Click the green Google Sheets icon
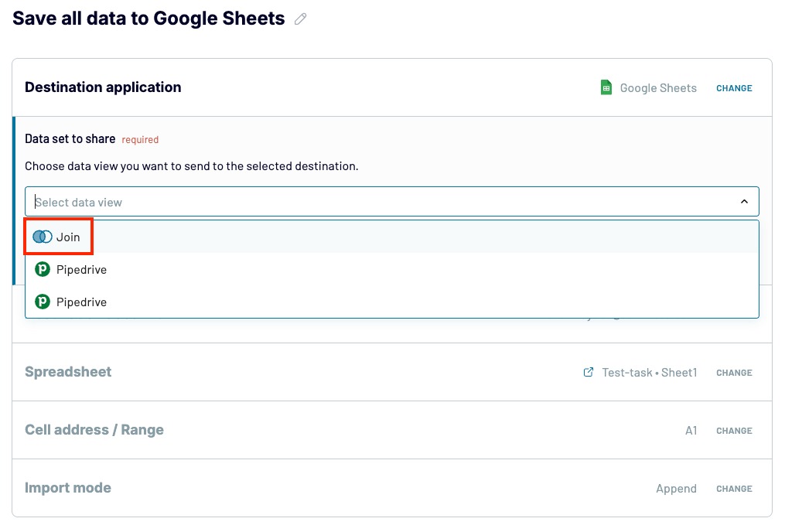Screen dimensions: 785x532 606,87
